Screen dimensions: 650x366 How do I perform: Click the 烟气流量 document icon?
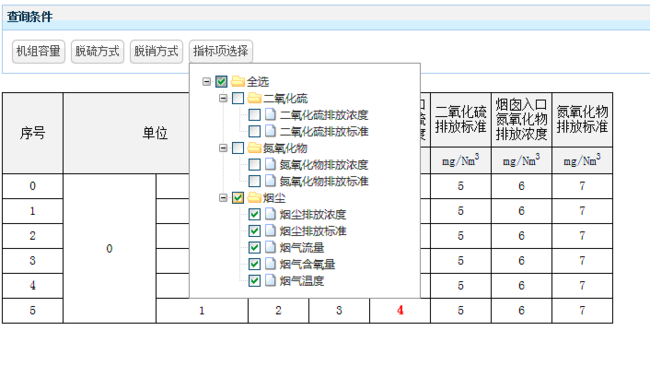(270, 247)
